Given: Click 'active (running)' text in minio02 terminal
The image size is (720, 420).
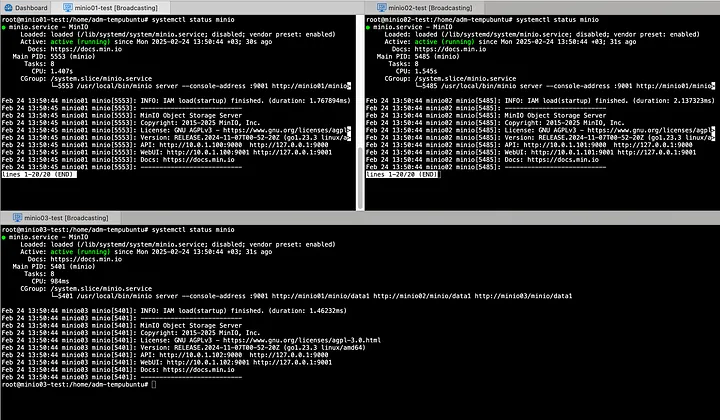Looking at the screenshot, I should (444, 42).
